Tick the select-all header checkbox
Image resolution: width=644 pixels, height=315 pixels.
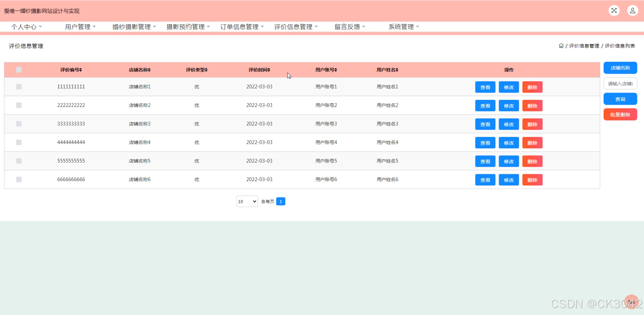click(x=19, y=70)
